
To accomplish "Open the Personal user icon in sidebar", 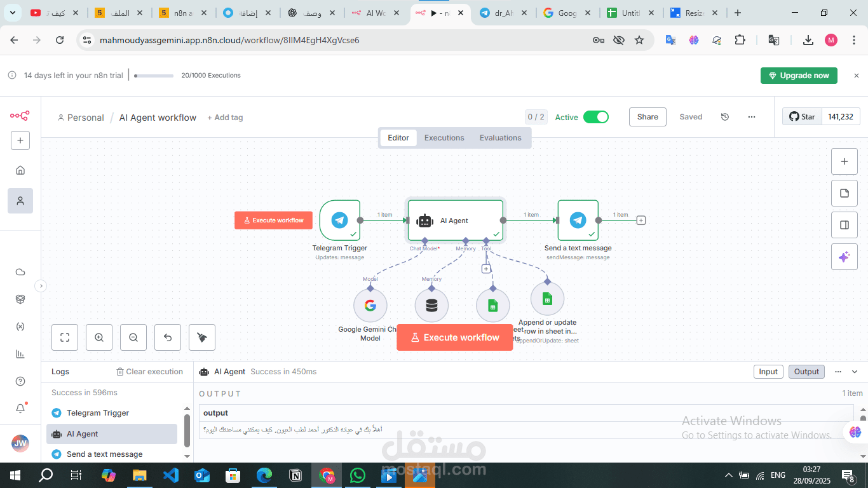I will [20, 201].
